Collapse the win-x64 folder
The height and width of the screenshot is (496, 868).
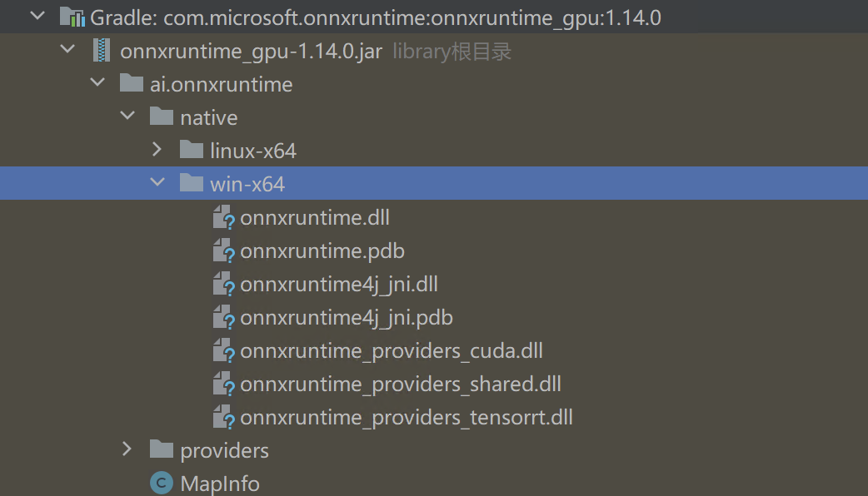click(x=157, y=183)
